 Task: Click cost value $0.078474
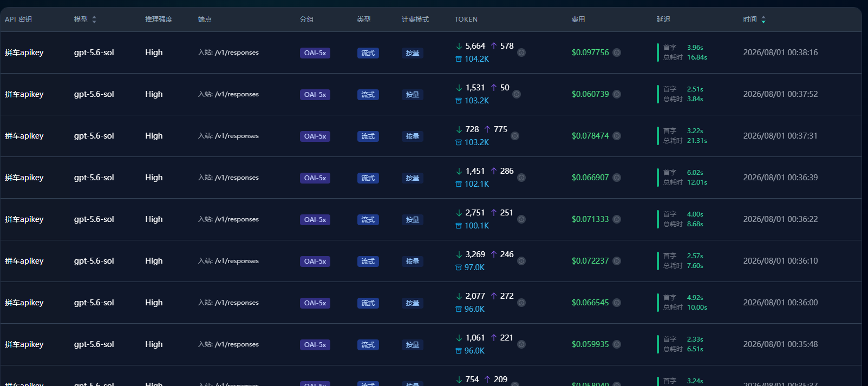590,136
